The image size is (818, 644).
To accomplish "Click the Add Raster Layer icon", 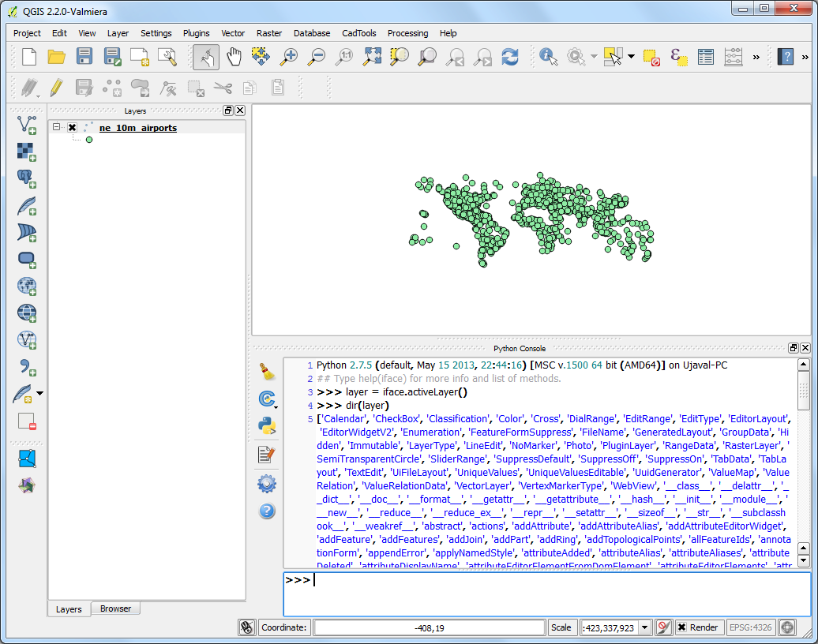I will (x=27, y=152).
